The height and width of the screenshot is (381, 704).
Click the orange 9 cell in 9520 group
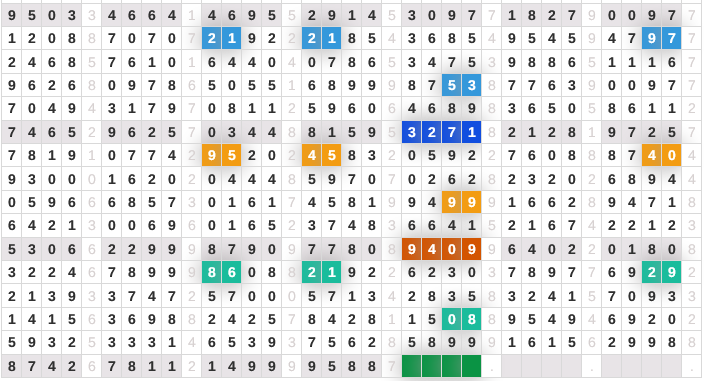[x=212, y=155]
